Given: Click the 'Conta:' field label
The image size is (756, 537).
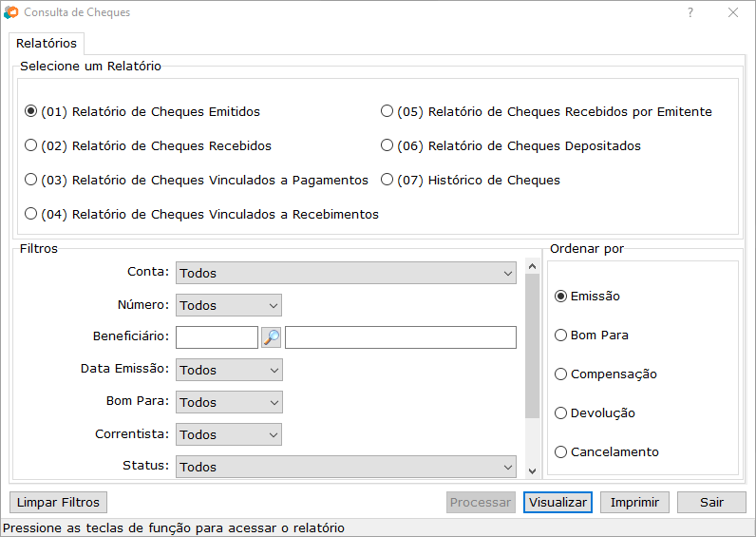Looking at the screenshot, I should click(148, 272).
